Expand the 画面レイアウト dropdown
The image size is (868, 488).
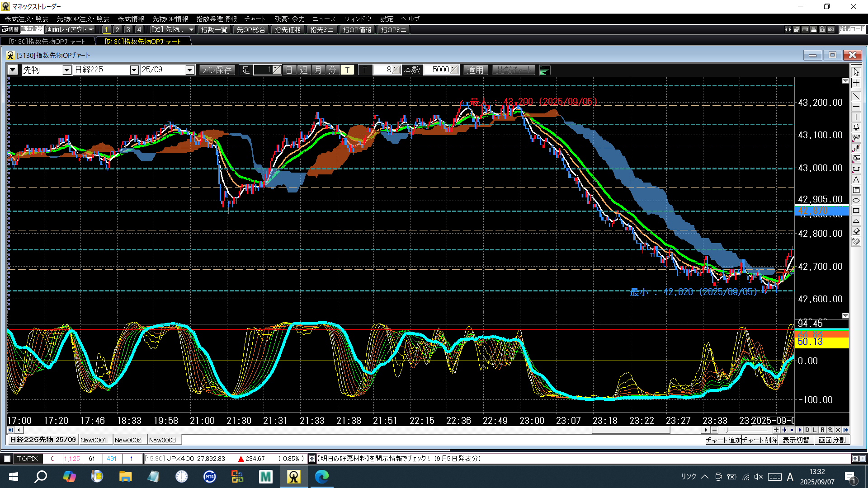[x=70, y=29]
